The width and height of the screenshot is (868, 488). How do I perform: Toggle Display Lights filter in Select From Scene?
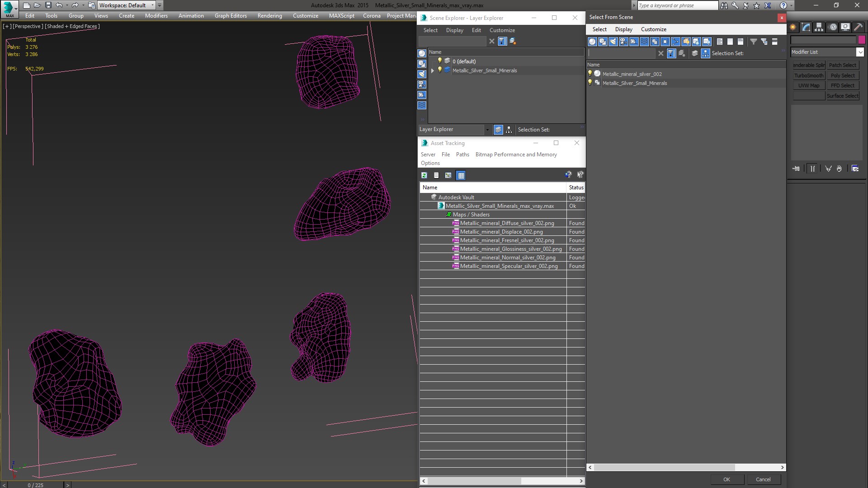click(x=613, y=42)
